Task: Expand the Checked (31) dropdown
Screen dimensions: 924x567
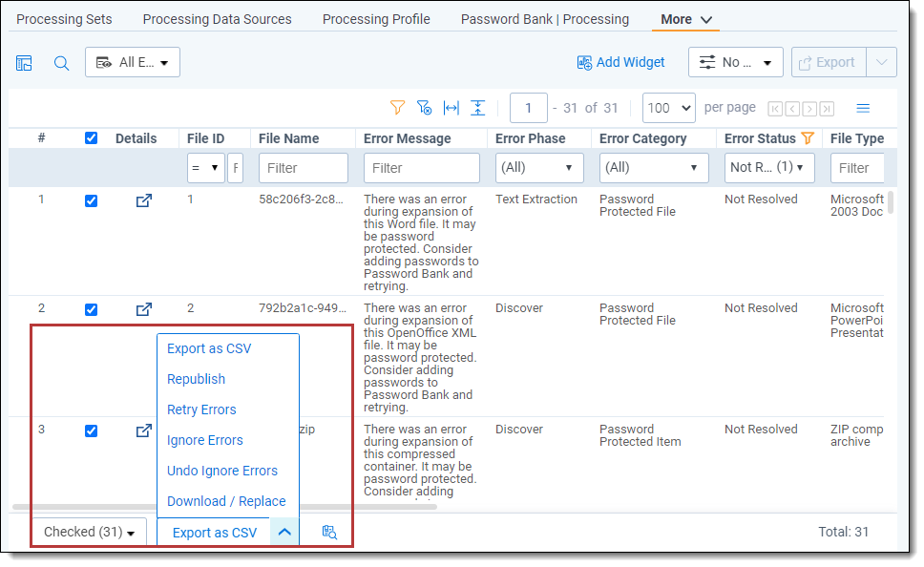Action: [x=89, y=533]
